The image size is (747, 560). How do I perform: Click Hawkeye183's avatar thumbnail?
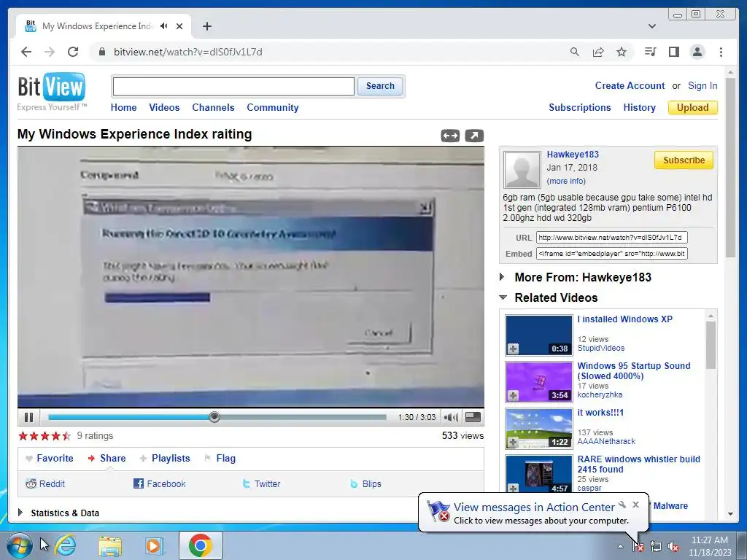pos(522,169)
